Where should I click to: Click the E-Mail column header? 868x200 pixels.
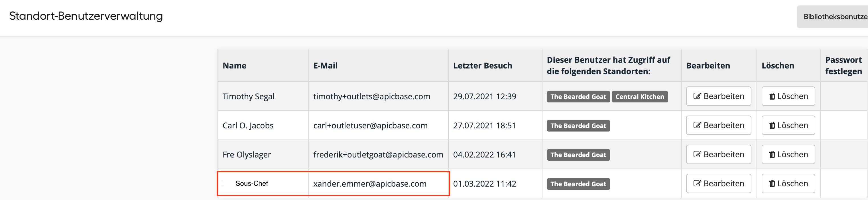click(x=326, y=65)
